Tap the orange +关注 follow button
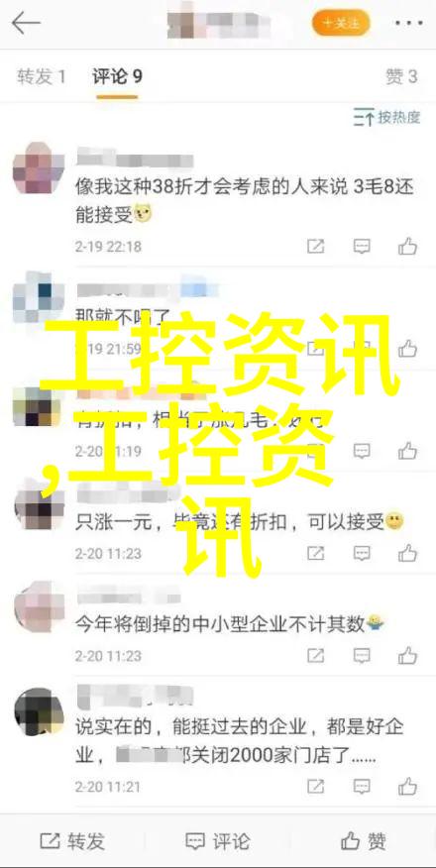This screenshot has width=436, height=868. tap(341, 23)
